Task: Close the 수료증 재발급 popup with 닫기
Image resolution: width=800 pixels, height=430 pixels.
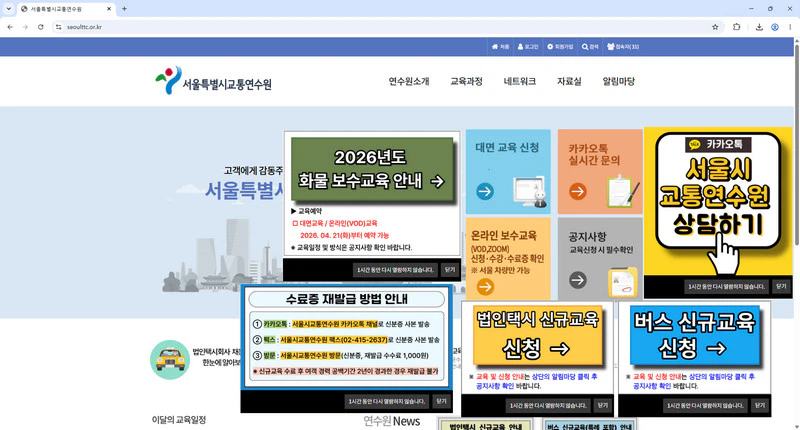Action: 441,401
